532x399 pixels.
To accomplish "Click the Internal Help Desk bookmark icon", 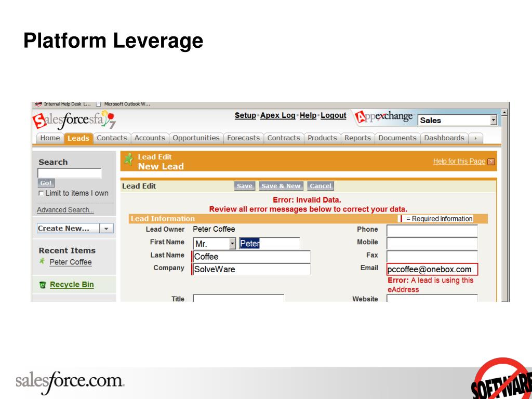I will 38,104.
